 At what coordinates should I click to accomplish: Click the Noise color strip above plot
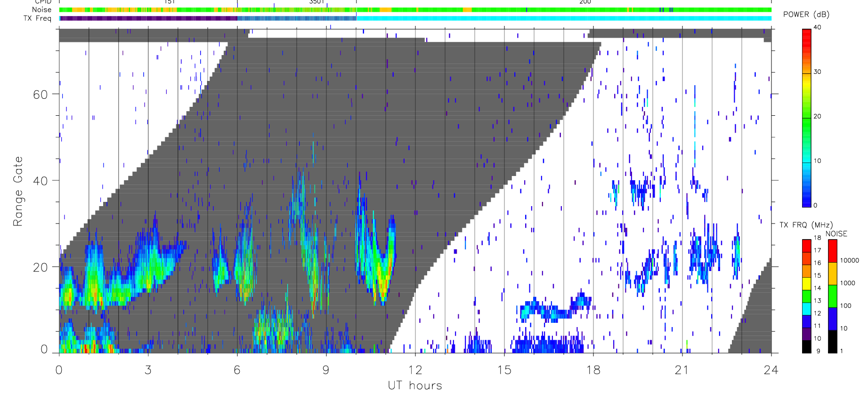(415, 10)
